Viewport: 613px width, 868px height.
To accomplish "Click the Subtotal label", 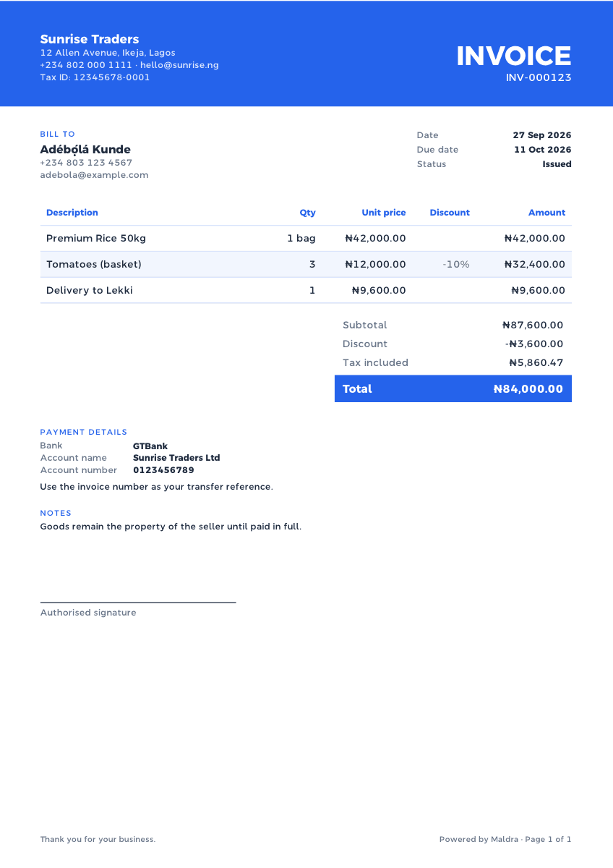I will 365,325.
